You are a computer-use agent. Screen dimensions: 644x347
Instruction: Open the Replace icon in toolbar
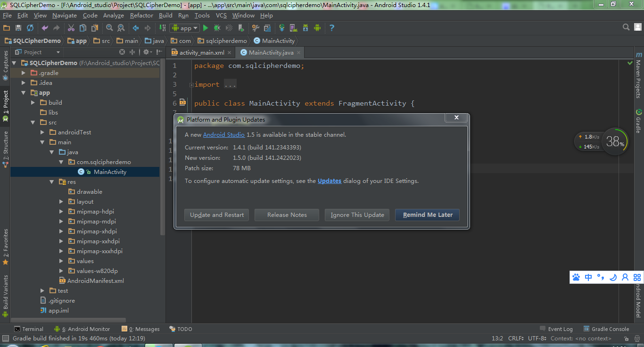121,28
